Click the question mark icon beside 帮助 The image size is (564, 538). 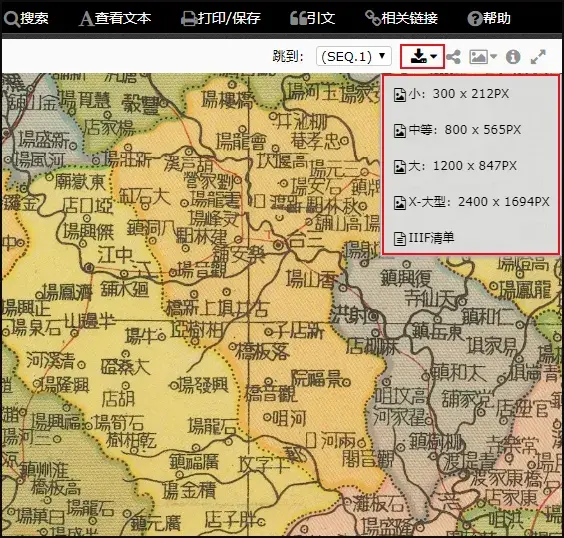pyautogui.click(x=475, y=19)
